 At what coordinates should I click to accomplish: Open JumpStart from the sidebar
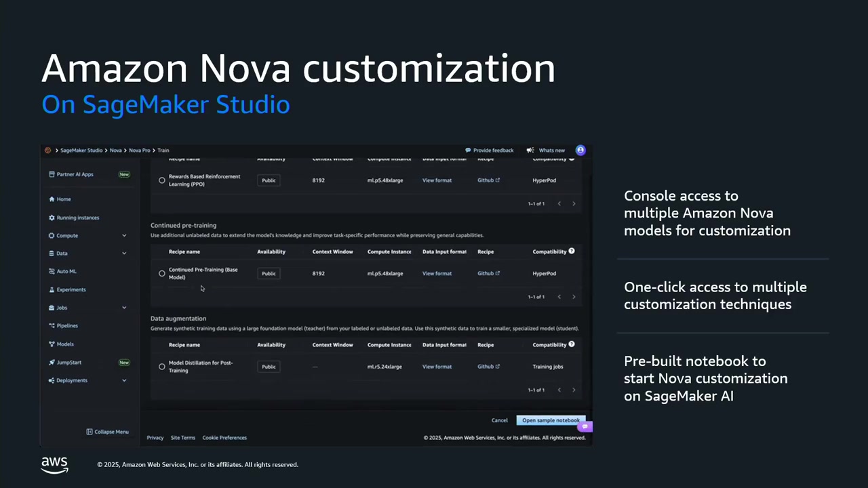tap(52, 362)
